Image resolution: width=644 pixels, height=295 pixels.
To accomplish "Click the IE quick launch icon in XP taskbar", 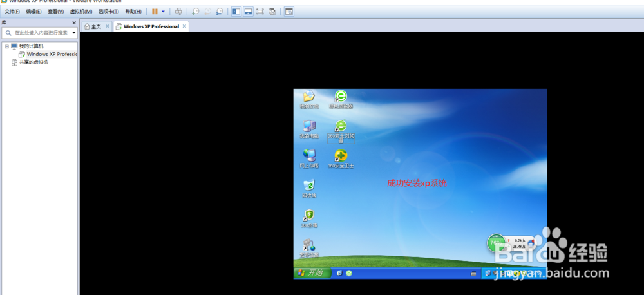I will click(339, 273).
